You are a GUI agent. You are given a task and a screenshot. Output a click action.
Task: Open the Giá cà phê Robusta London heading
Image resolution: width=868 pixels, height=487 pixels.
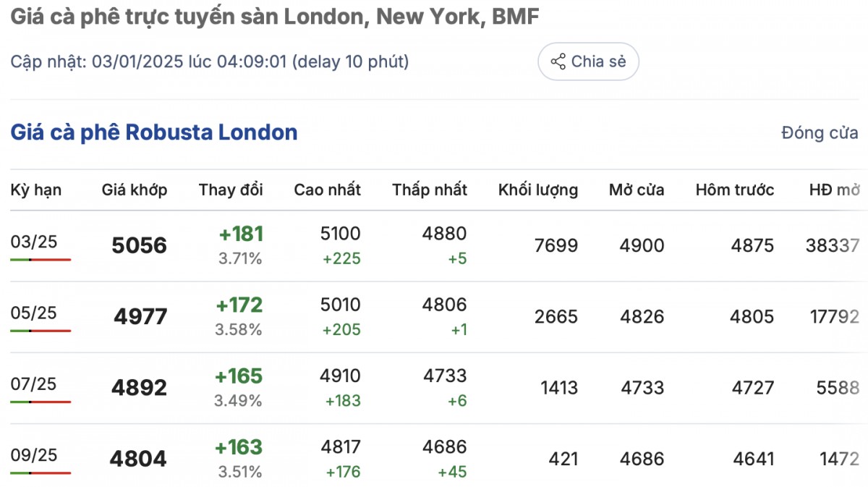click(154, 132)
